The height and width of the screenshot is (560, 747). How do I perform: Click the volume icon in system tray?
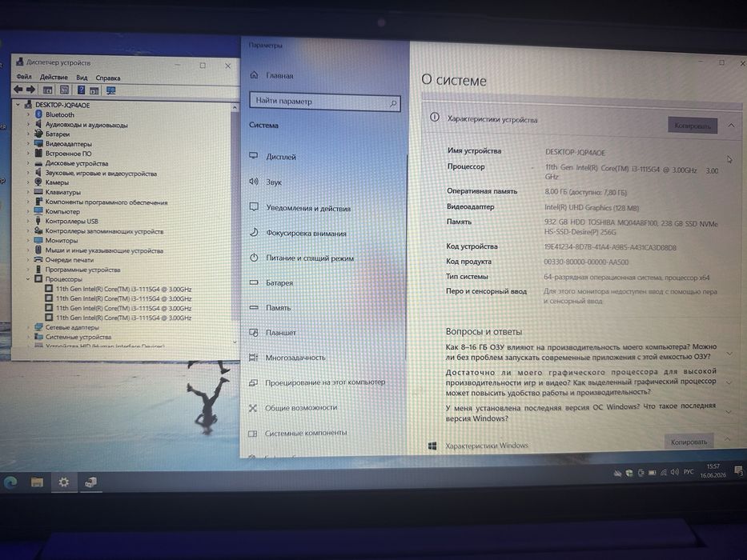674,472
